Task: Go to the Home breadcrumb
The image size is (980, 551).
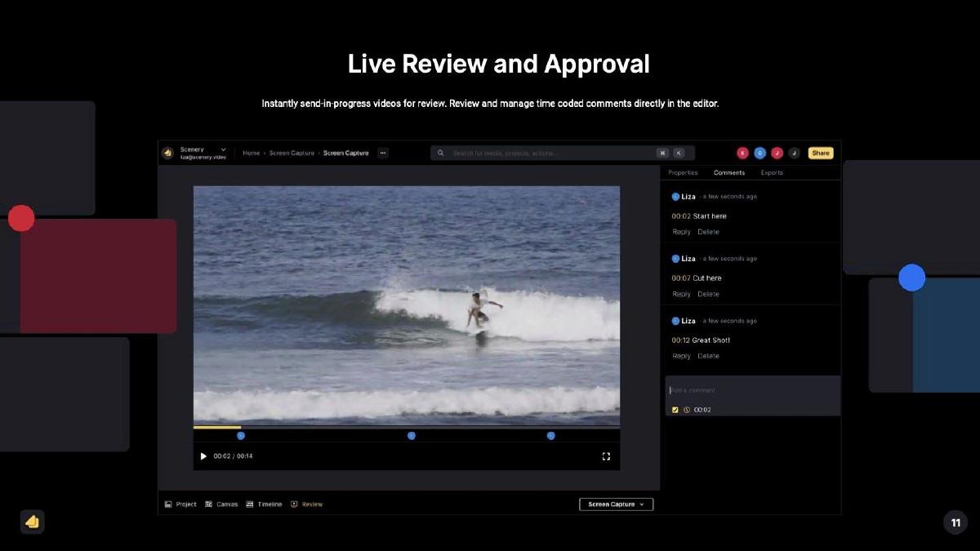Action: [251, 153]
